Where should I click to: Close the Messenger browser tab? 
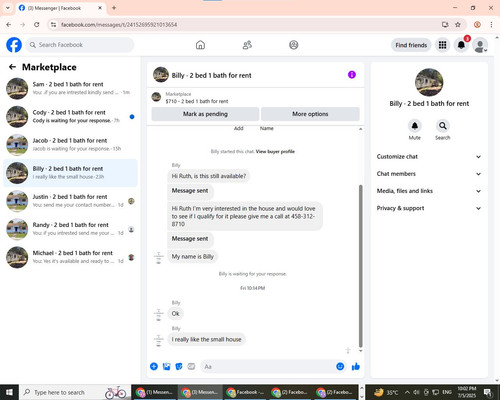(x=100, y=8)
